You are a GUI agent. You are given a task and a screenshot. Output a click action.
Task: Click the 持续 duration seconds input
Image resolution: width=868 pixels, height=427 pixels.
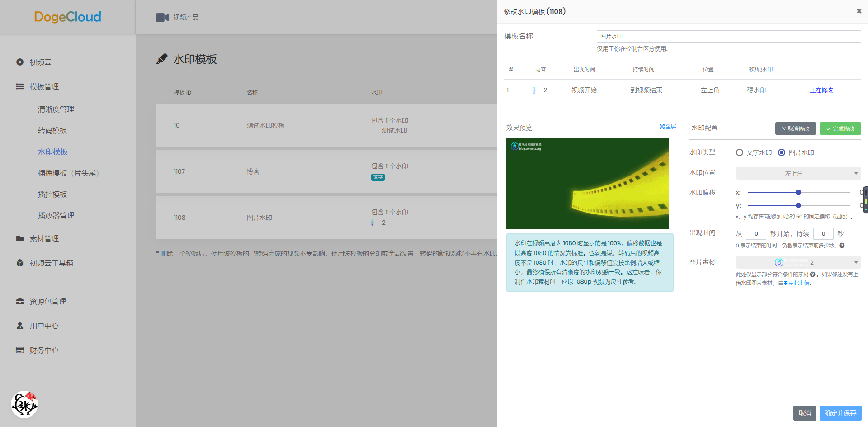(x=823, y=233)
